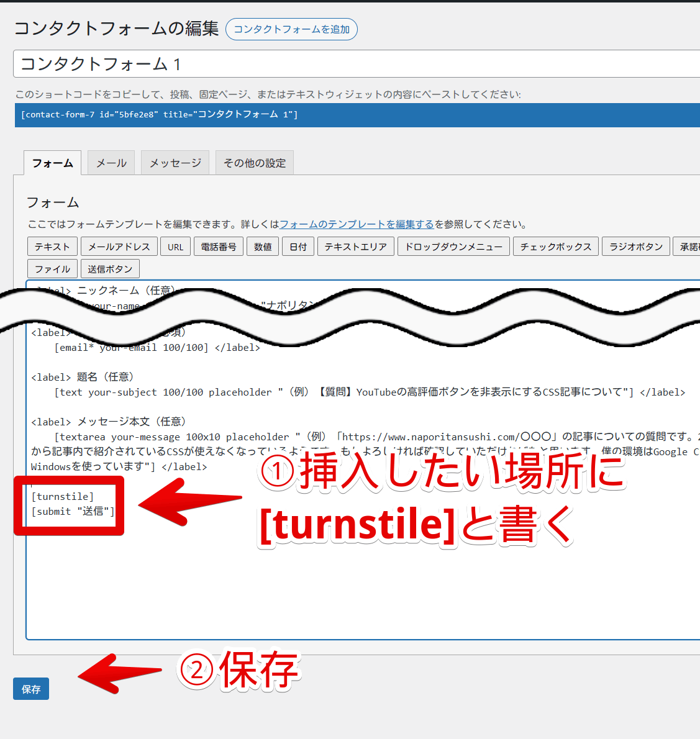The height and width of the screenshot is (739, 700).
Task: Insert a 電話番号 form tag
Action: (219, 247)
